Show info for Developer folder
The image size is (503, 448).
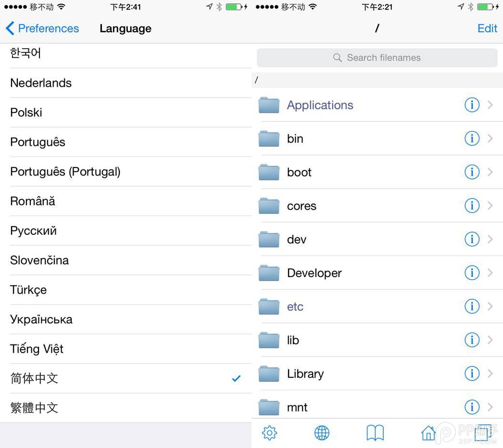472,273
